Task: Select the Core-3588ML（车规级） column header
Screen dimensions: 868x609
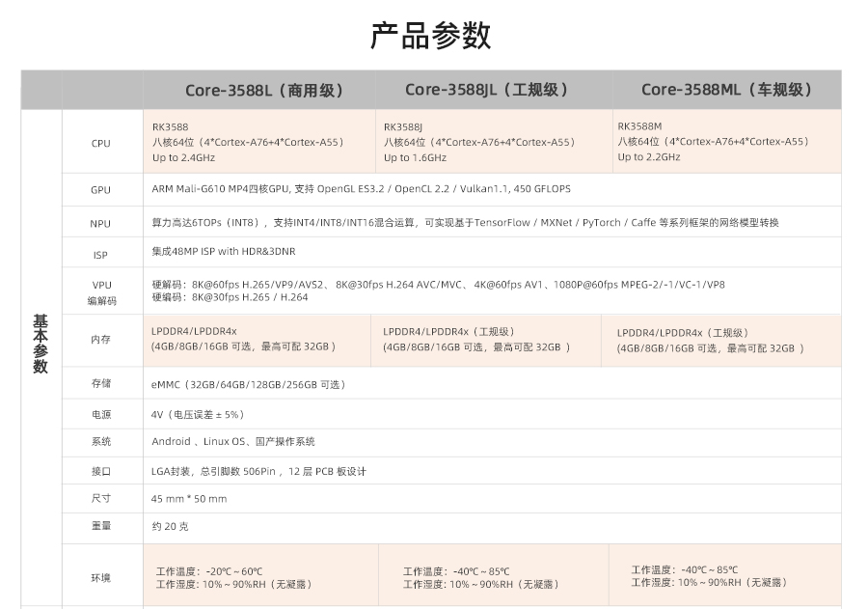Action: [x=726, y=90]
